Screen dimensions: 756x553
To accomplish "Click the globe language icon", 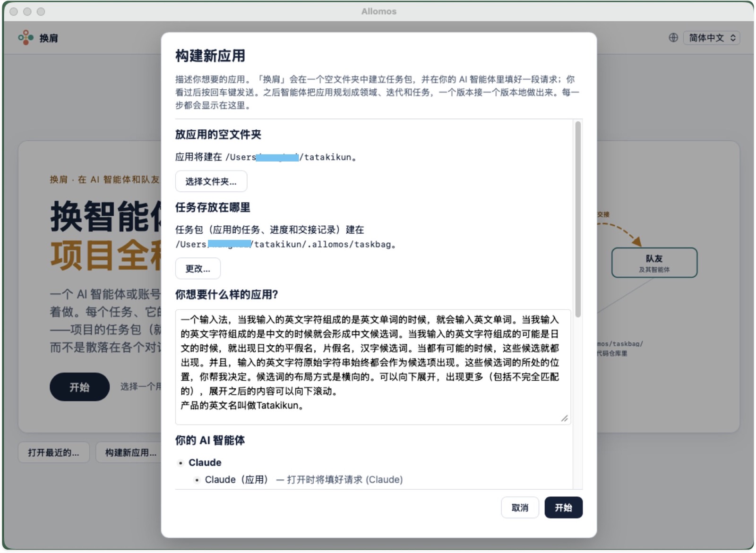I will point(673,38).
